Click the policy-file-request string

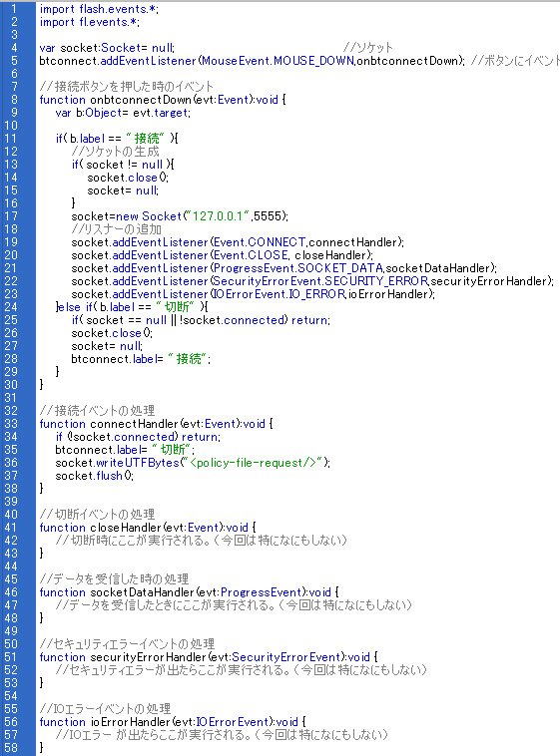coord(255,463)
